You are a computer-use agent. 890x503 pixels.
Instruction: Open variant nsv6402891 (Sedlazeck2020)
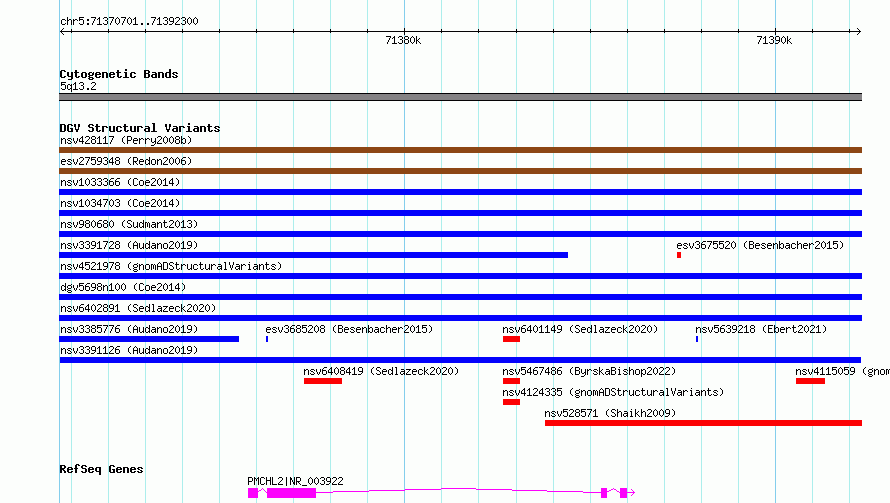point(138,308)
